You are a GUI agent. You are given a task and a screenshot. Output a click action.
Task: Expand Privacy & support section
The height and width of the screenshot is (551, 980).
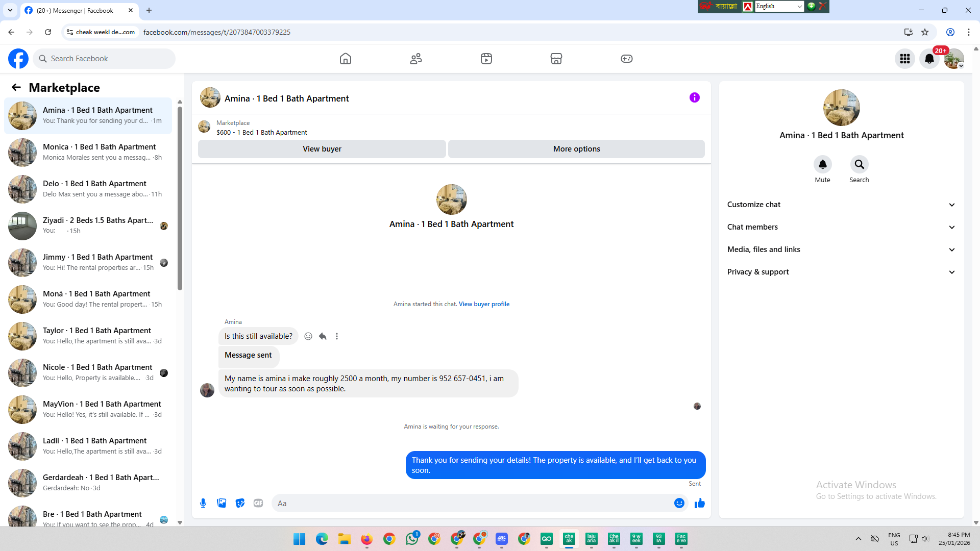(x=841, y=272)
